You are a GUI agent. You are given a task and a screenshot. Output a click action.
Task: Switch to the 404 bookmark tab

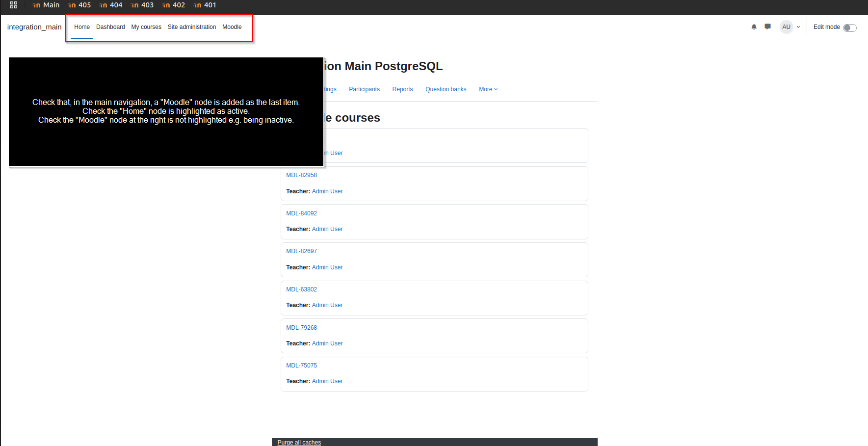(x=111, y=5)
